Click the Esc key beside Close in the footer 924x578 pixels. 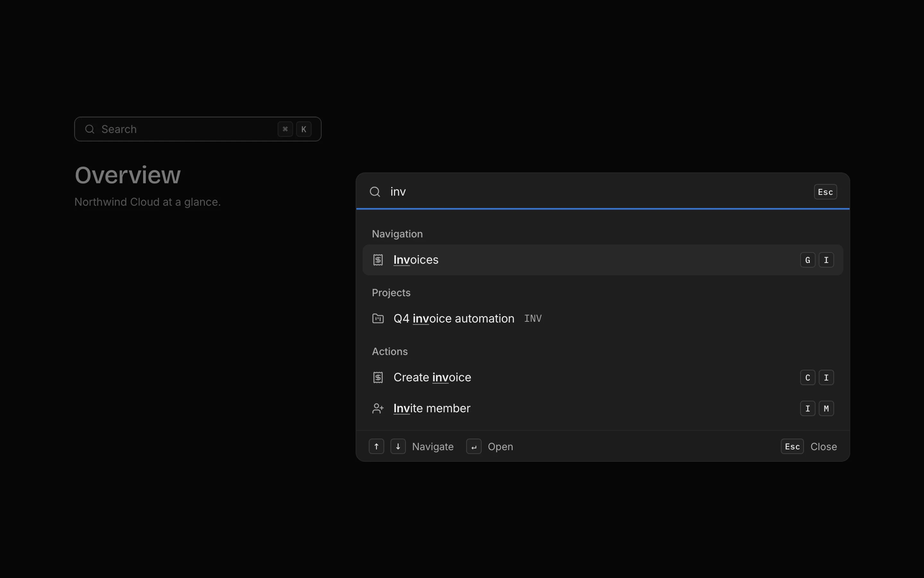point(792,446)
